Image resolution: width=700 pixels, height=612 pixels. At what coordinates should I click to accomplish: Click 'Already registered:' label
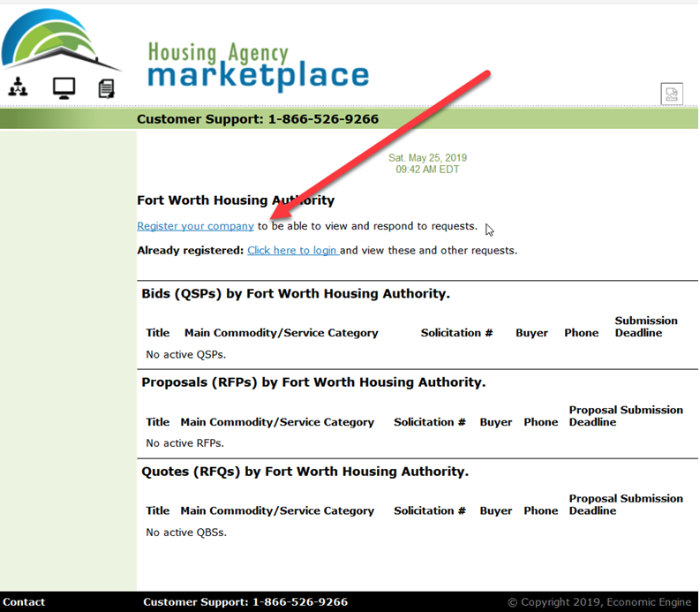click(x=190, y=250)
